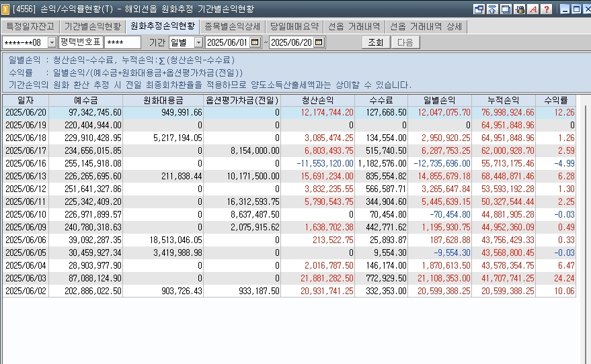This screenshot has height=364, width=591.
Task: Click the 20,931,741.25 청산손익 cell
Action: (318, 291)
